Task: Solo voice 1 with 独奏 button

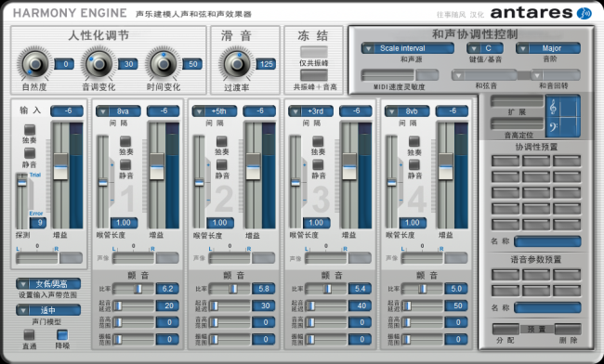Action: 125,141
